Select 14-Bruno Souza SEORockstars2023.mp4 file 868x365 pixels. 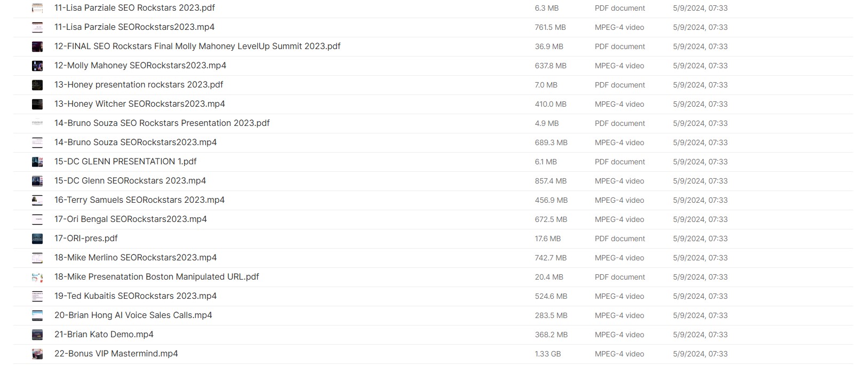click(x=136, y=142)
